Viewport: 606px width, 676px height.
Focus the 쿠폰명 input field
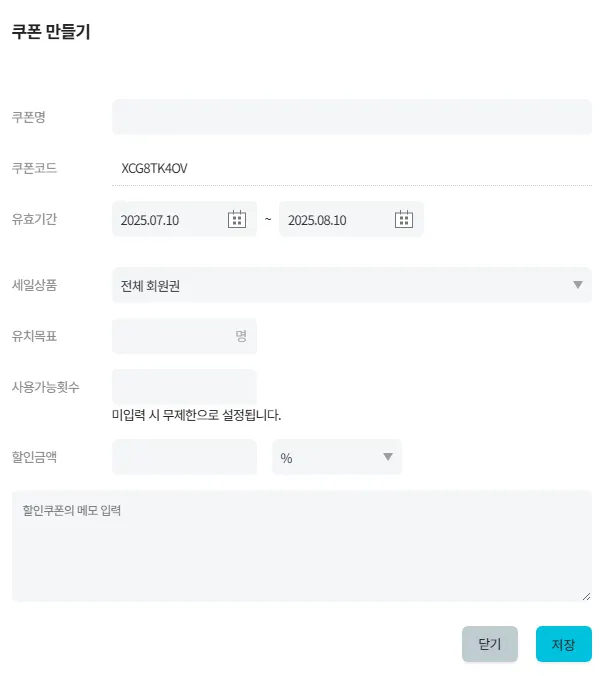pos(352,117)
